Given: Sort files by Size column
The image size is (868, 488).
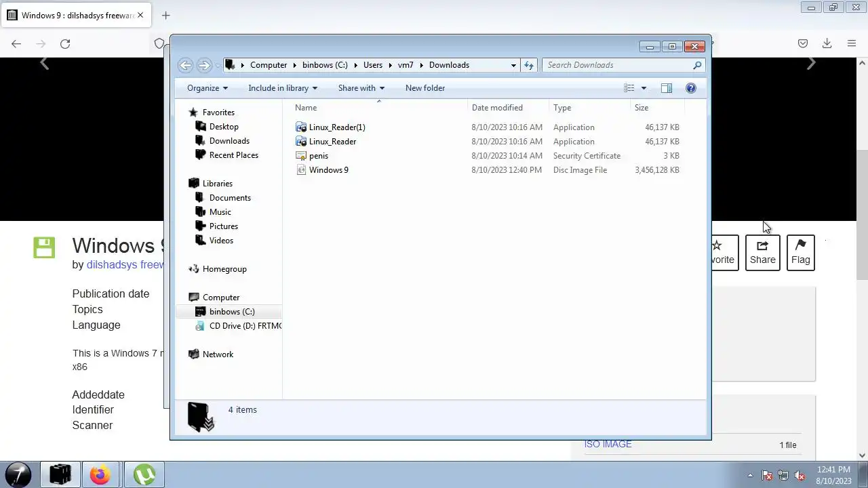Looking at the screenshot, I should (x=657, y=108).
